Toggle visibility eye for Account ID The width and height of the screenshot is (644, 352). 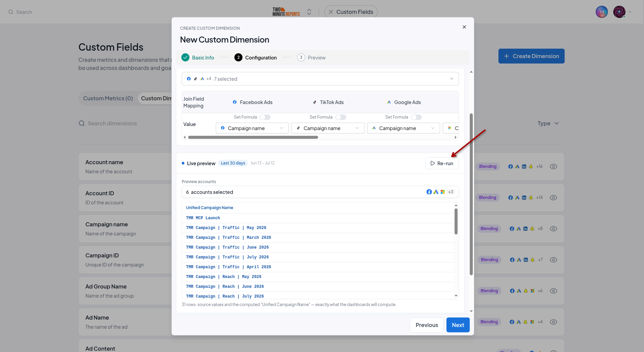pos(553,198)
